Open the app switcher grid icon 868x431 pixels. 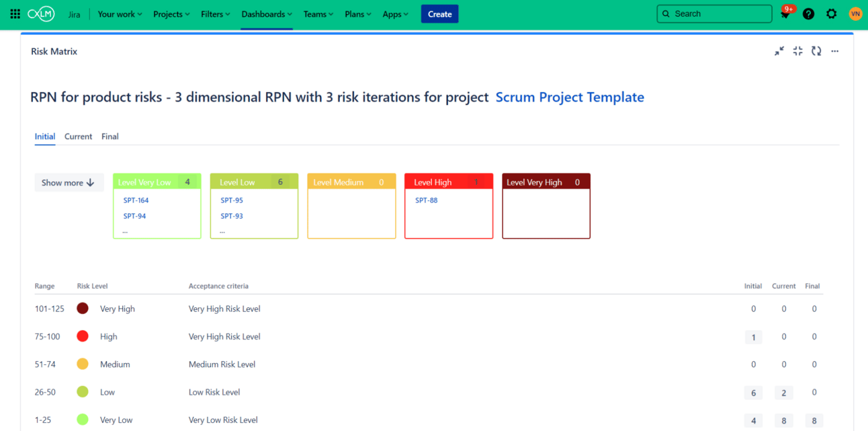click(15, 13)
